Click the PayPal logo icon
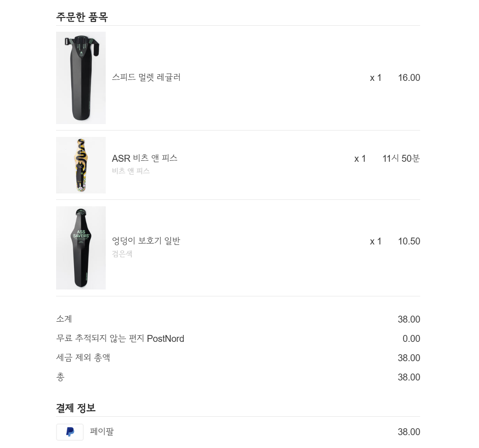This screenshot has height=448, width=479. tap(70, 432)
